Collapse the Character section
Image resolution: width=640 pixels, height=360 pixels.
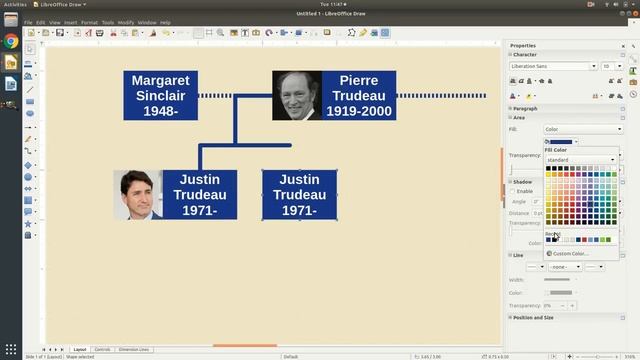(x=510, y=55)
